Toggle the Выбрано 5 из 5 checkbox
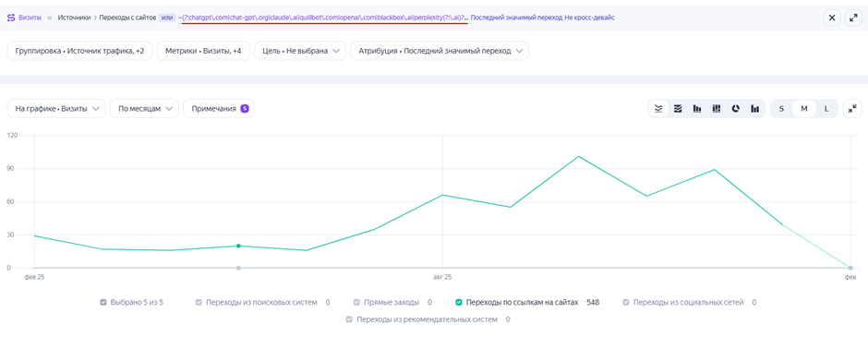The width and height of the screenshot is (868, 337). [x=103, y=302]
